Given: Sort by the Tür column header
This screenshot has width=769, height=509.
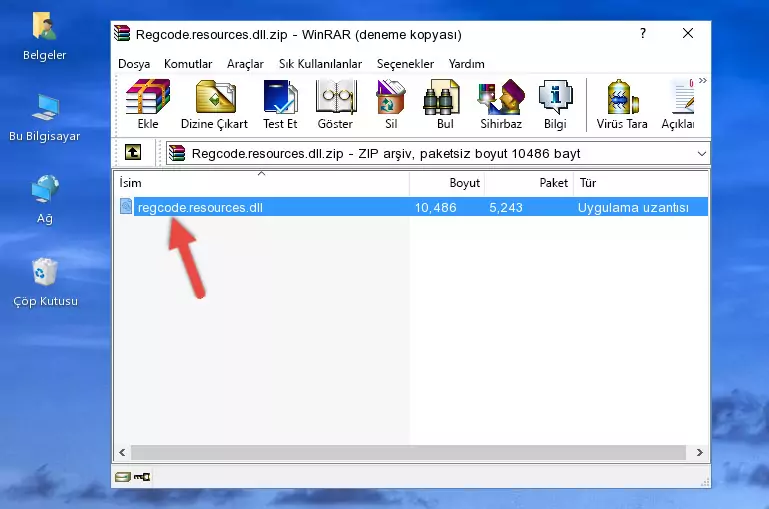Looking at the screenshot, I should click(x=641, y=182).
